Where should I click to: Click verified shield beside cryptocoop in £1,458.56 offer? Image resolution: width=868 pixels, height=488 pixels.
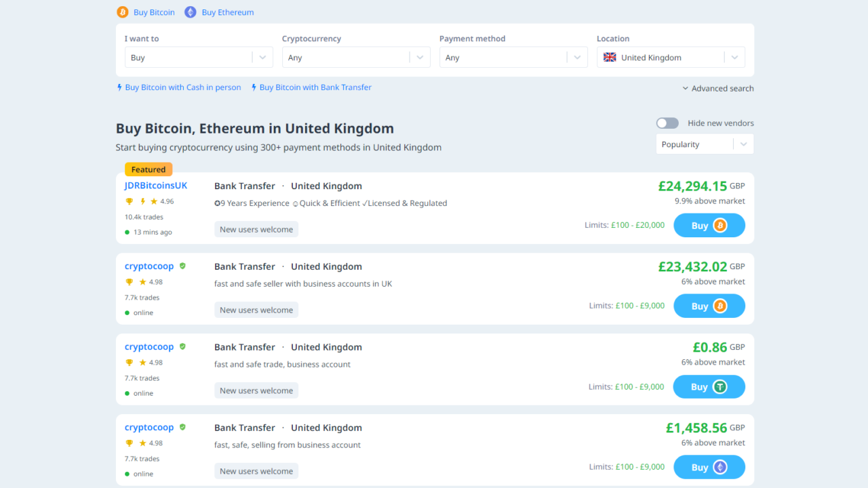click(x=182, y=428)
